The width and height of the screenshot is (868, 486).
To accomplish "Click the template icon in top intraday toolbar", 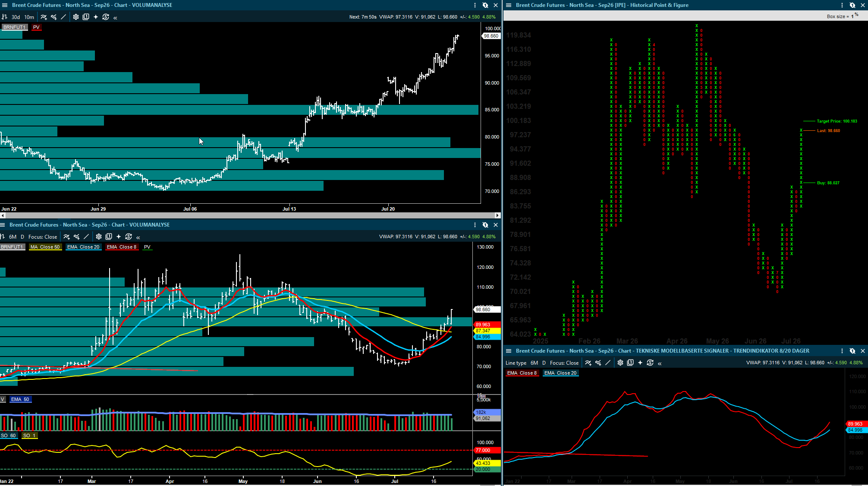I will 86,17.
